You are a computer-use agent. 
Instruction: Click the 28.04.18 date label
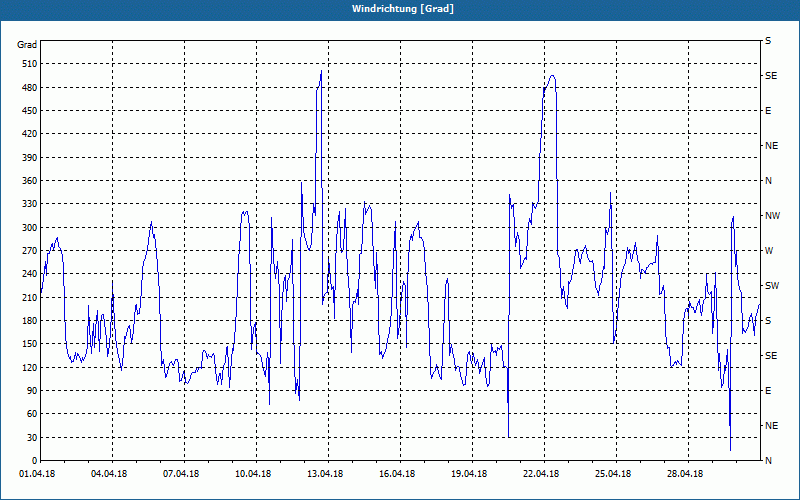[685, 474]
